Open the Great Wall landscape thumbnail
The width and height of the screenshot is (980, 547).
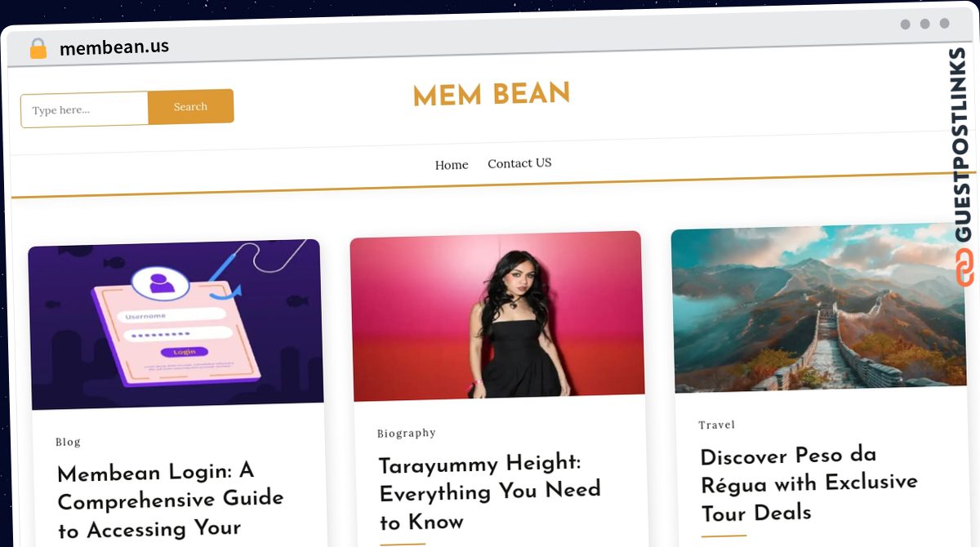point(818,308)
